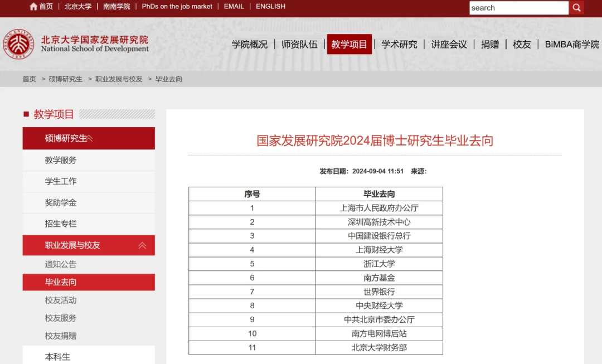Viewport: 602px width, 364px height.
Task: Click publish date 2024-09-04 11:51
Action: (x=378, y=171)
